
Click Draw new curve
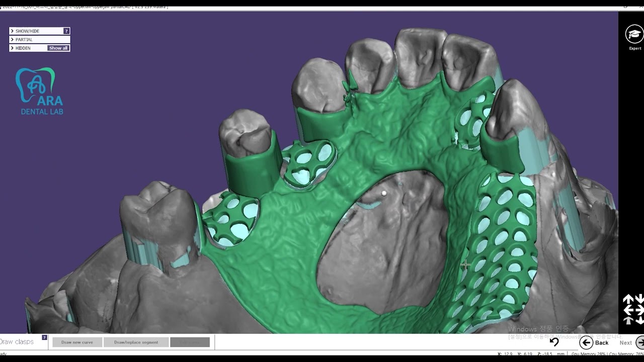(x=77, y=342)
